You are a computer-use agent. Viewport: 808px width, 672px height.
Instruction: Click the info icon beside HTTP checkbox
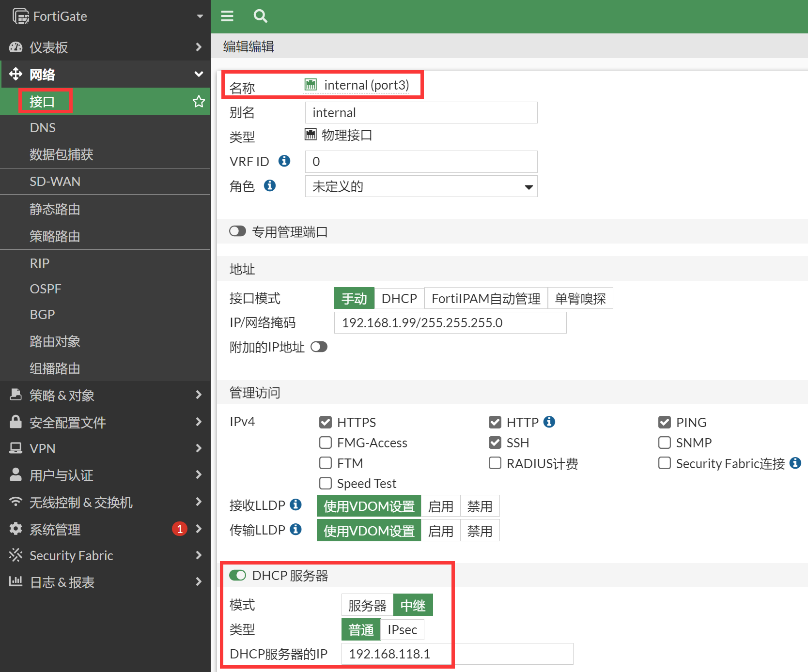point(549,422)
